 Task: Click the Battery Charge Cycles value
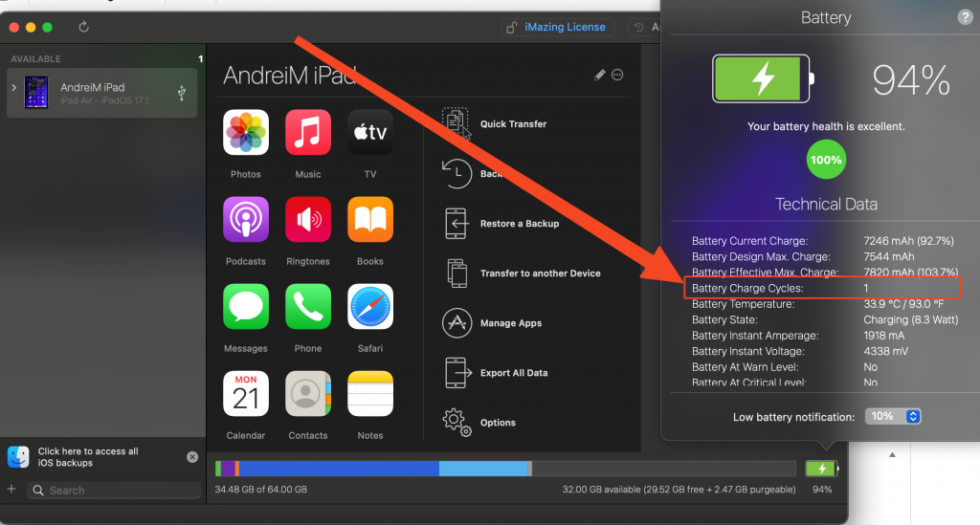click(x=866, y=288)
